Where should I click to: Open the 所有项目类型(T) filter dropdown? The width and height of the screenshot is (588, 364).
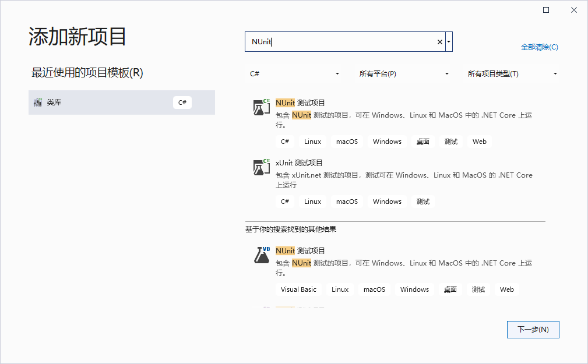[512, 73]
